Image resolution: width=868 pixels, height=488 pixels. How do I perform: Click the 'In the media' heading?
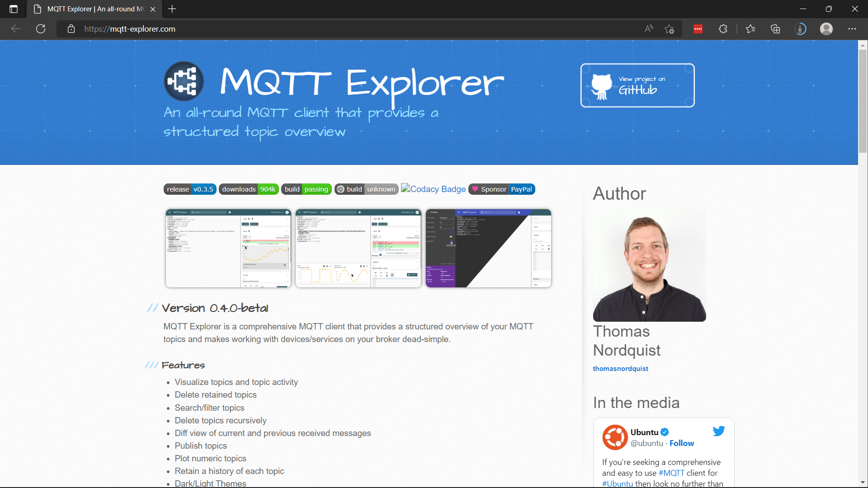pos(636,403)
